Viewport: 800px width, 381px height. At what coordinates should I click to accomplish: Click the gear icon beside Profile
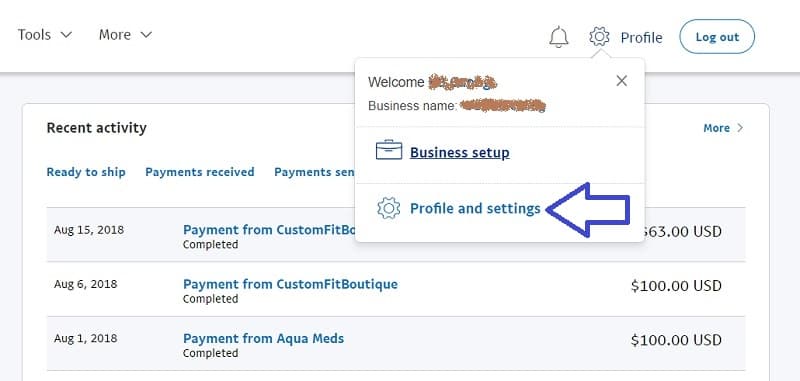pos(599,37)
